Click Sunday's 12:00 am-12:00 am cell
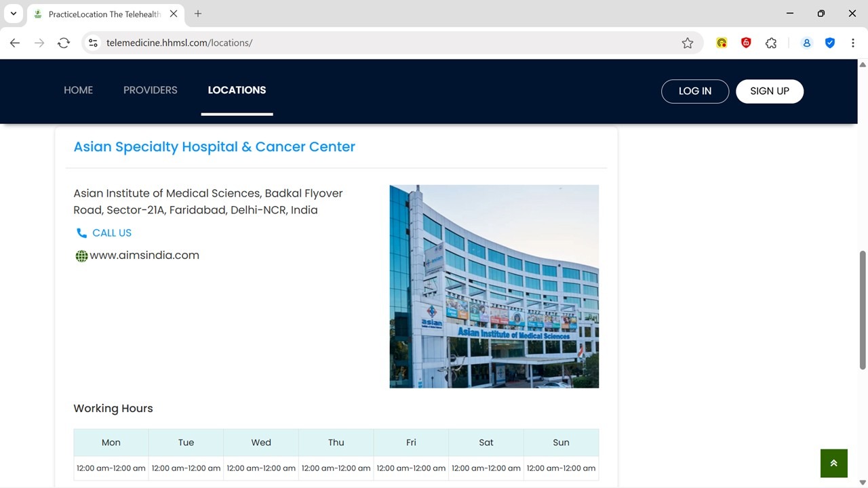Screen dimensions: 868x488 point(561,468)
